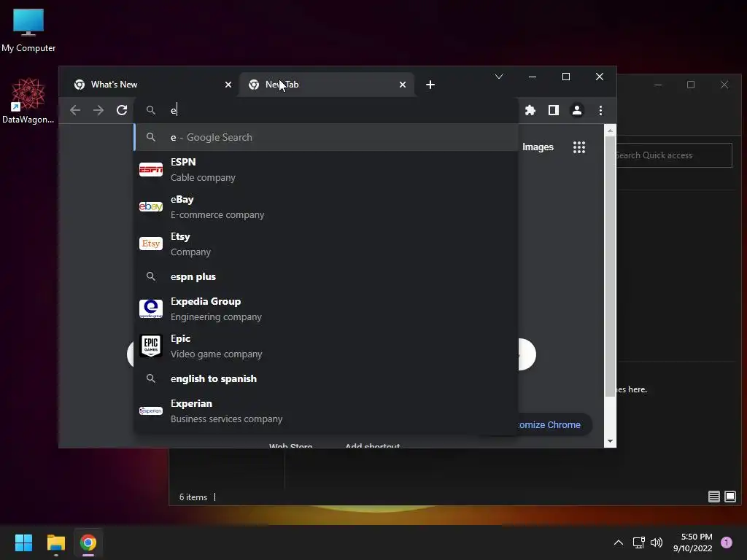The height and width of the screenshot is (560, 747).
Task: Click the Chrome forward arrow button
Action: (98, 111)
